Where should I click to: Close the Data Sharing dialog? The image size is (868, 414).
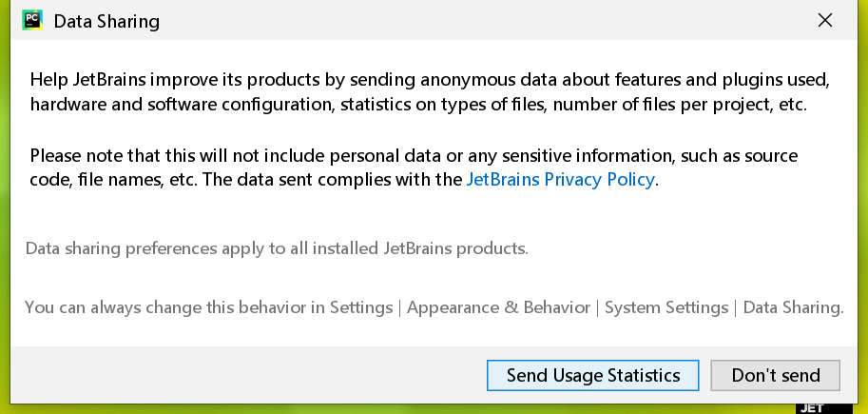(x=824, y=20)
